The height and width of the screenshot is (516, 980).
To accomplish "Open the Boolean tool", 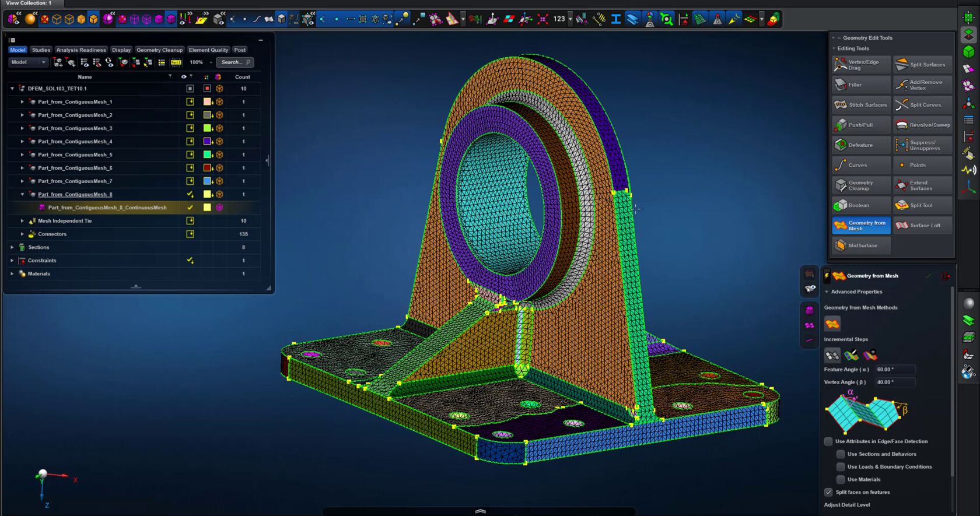I will click(861, 205).
